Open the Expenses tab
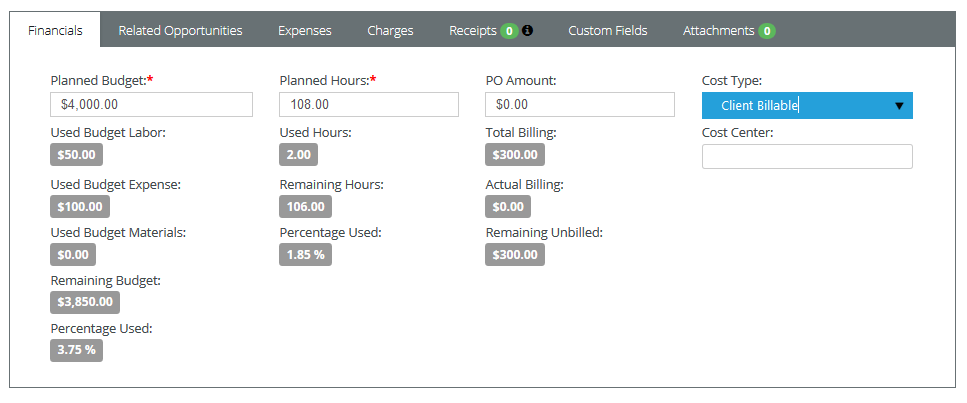Viewport: 967px width, 403px height. click(305, 30)
